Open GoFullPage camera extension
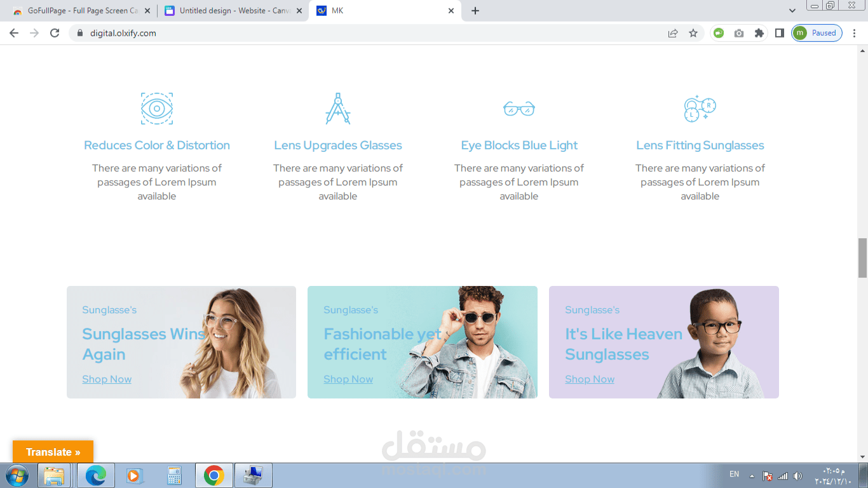This screenshot has height=488, width=868. click(739, 33)
